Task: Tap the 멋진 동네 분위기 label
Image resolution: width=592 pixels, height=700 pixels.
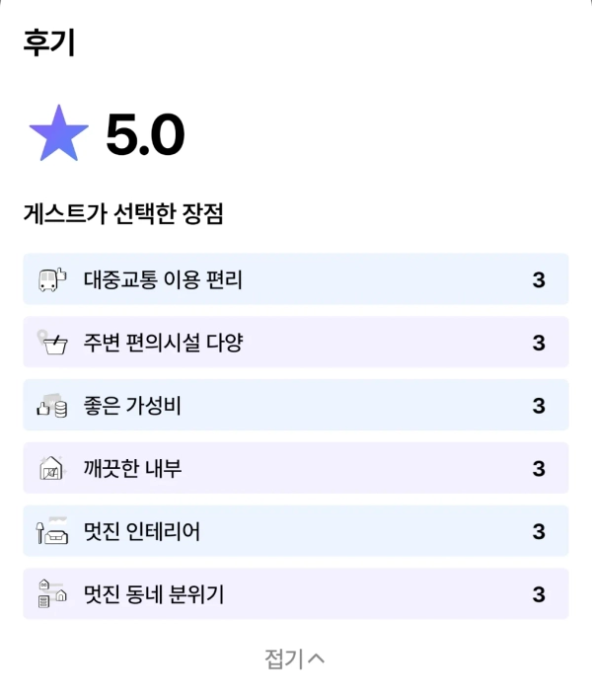Action: 154,594
